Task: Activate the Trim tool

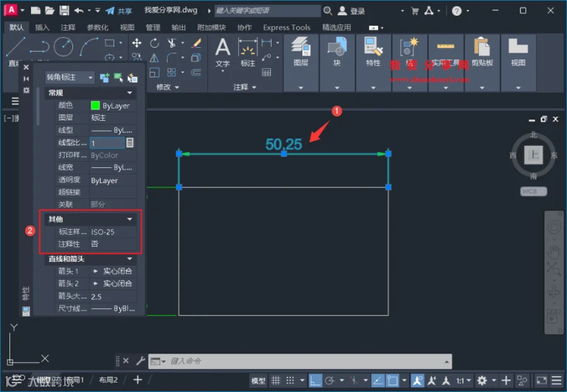Action: tap(171, 43)
